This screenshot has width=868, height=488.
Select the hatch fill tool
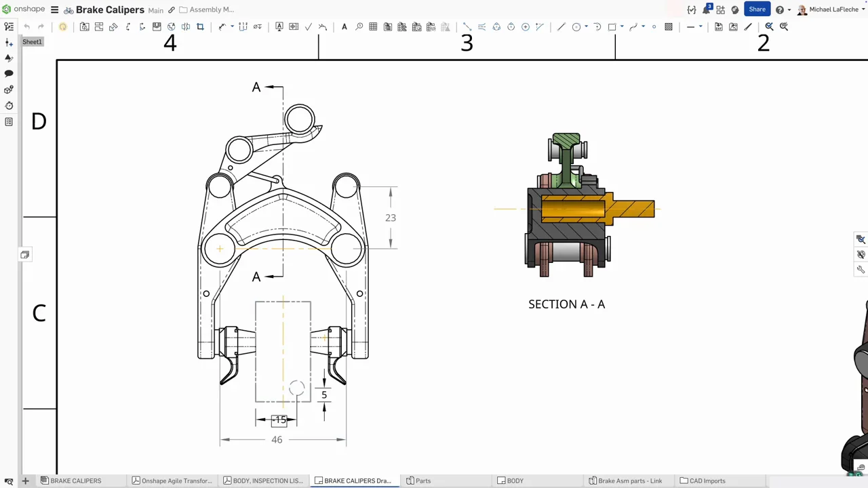pos(669,27)
